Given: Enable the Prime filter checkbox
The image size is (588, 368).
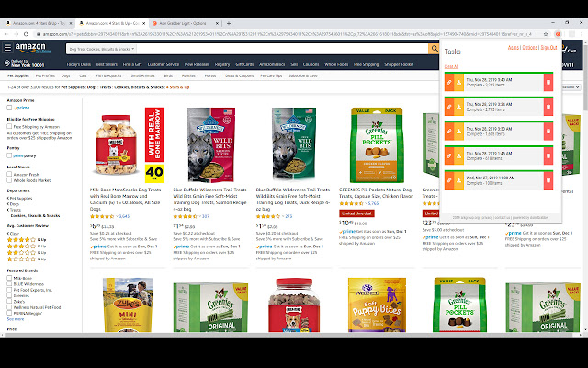Looking at the screenshot, I should coord(9,108).
